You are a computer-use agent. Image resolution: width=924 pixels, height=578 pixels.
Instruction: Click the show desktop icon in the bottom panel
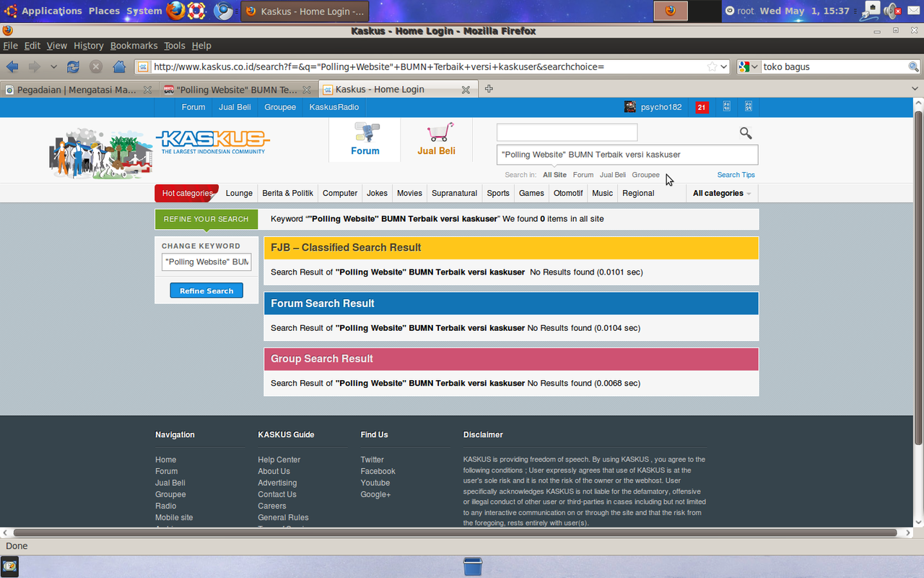[9, 566]
